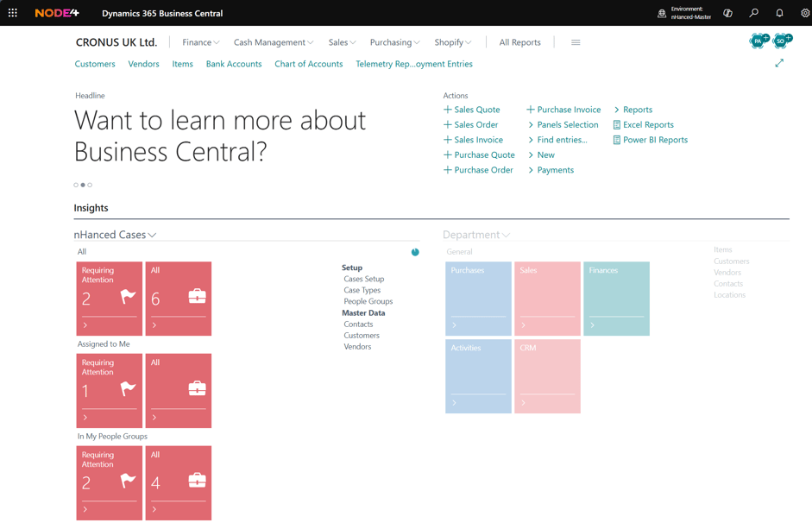
Task: Go to Chart of Accounts
Action: (309, 64)
